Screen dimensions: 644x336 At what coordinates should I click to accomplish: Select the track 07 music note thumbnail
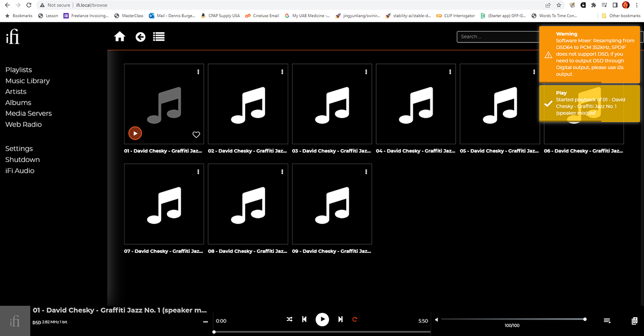[x=164, y=204]
